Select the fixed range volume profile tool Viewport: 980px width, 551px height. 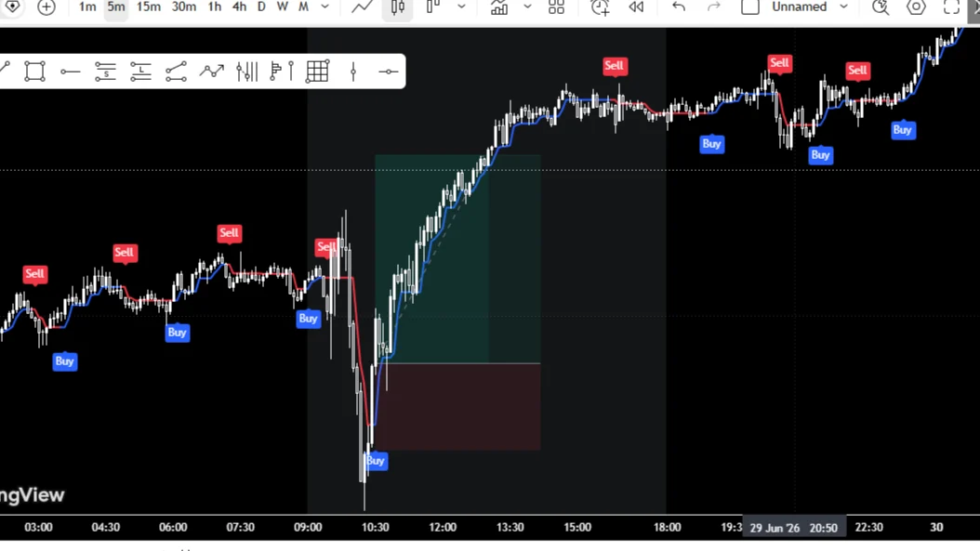click(x=282, y=72)
